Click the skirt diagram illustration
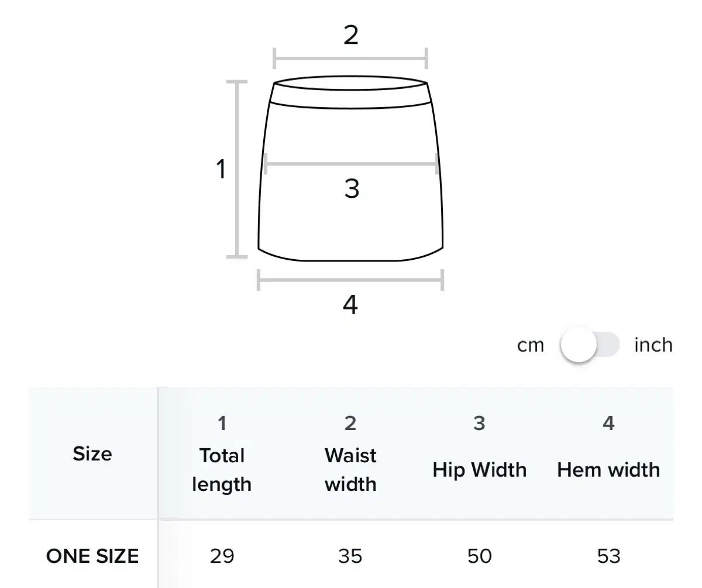 (x=351, y=169)
